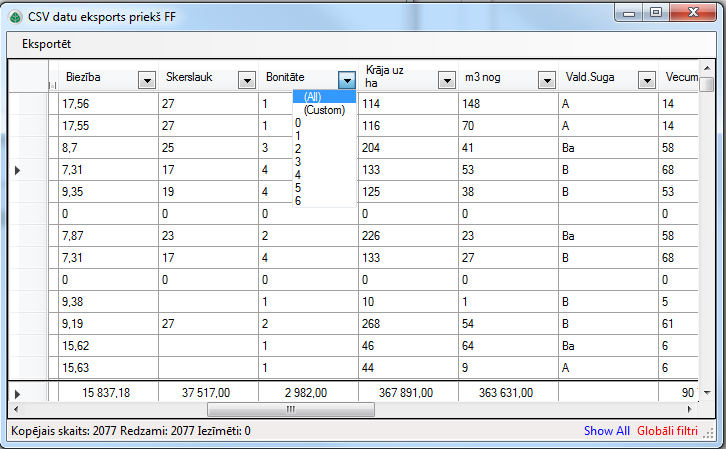Open the m3 nog column filter dropdown
726x449 pixels.
coord(546,80)
